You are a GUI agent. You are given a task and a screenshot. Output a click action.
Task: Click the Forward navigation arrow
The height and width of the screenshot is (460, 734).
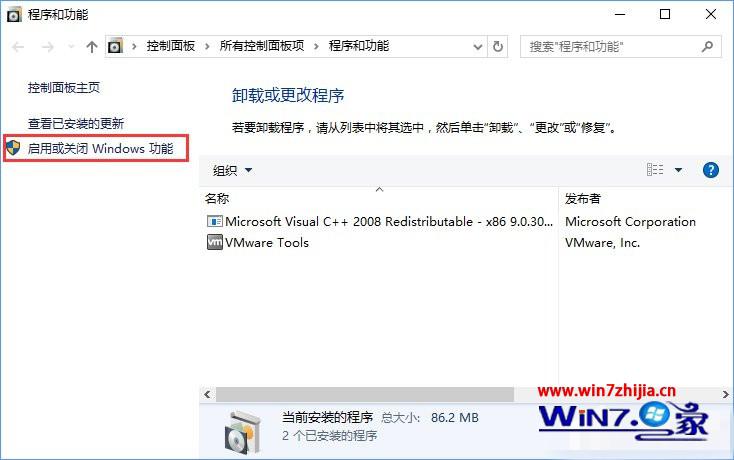(47, 47)
